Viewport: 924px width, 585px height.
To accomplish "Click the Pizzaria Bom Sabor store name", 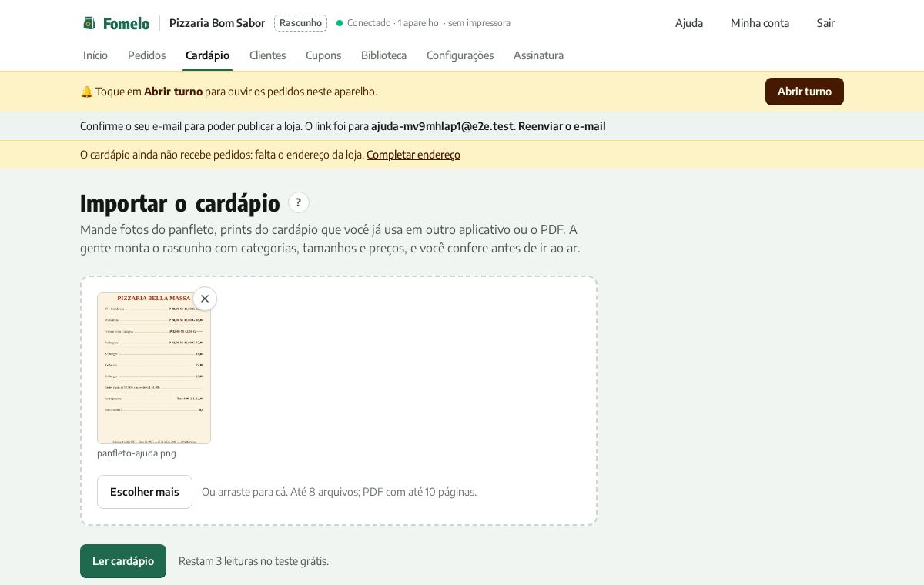I will click(x=217, y=23).
